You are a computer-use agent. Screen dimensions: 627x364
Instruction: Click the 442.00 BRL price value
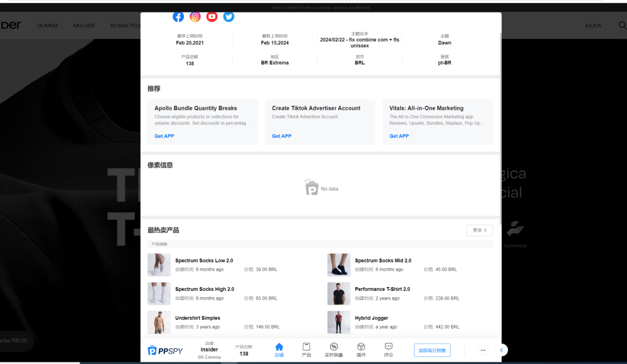click(x=447, y=327)
